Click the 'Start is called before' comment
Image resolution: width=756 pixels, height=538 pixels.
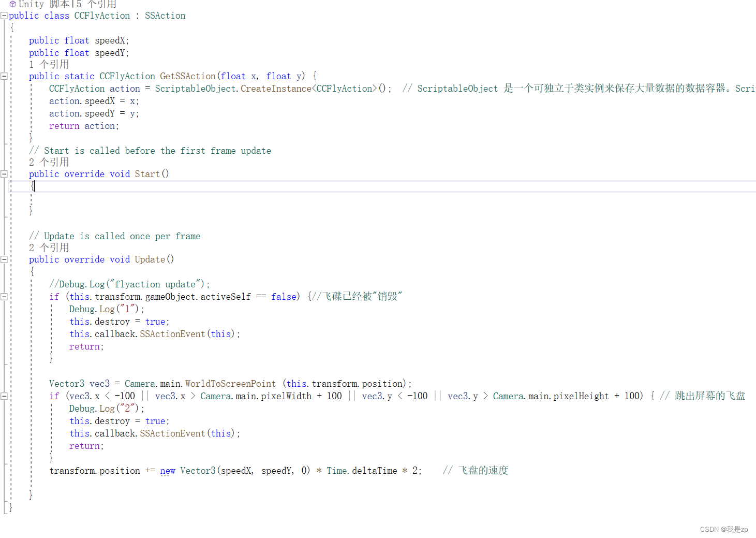coord(150,151)
